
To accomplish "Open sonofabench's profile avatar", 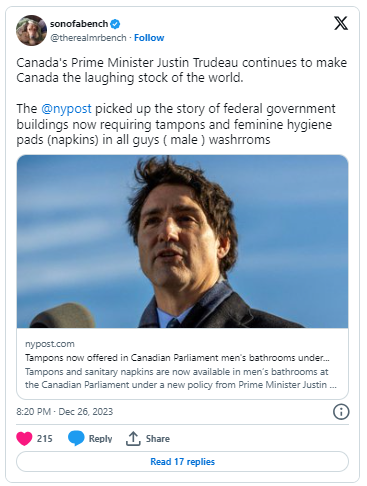I will click(x=31, y=30).
